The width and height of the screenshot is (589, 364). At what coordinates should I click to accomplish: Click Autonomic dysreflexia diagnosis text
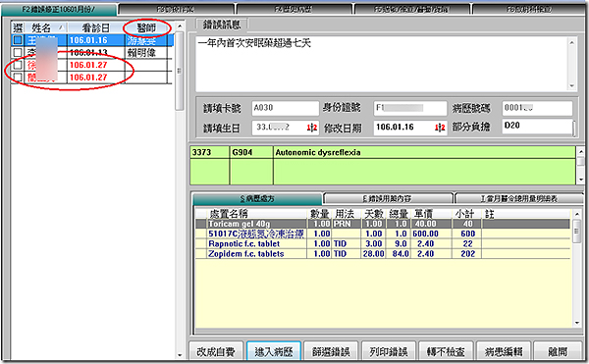pos(318,152)
